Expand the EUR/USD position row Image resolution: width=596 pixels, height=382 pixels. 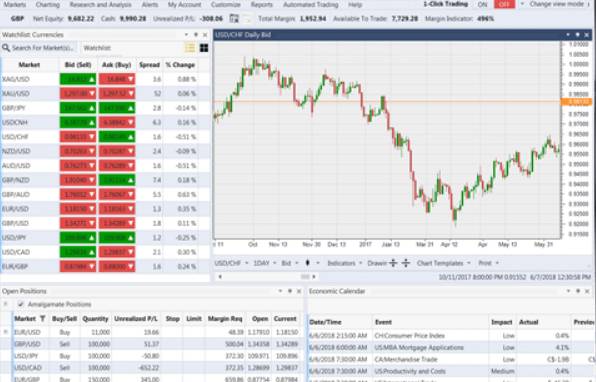pos(5,332)
